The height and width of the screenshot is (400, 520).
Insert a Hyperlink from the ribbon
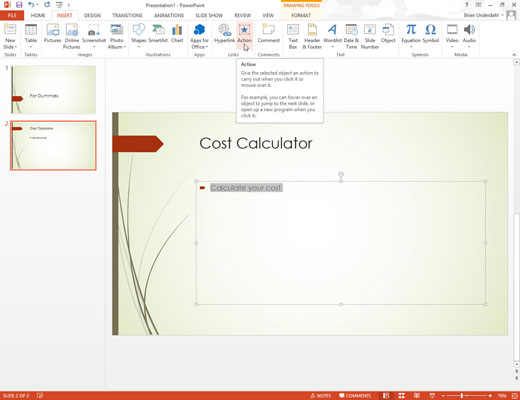point(224,34)
